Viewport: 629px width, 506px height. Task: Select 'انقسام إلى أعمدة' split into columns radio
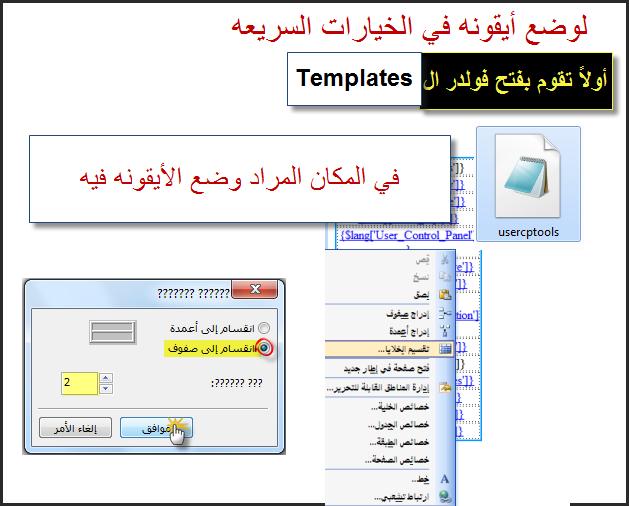pos(264,328)
